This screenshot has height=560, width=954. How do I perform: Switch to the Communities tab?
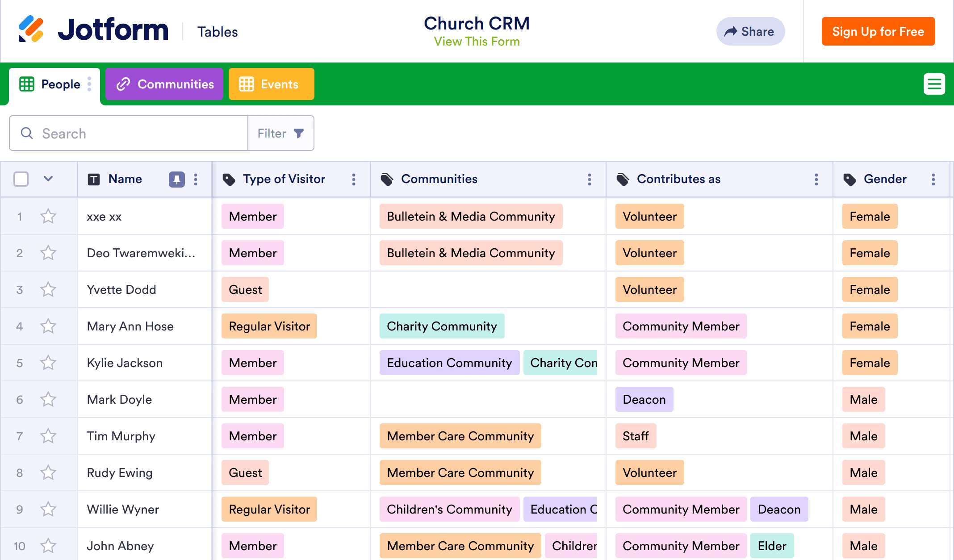pyautogui.click(x=164, y=84)
